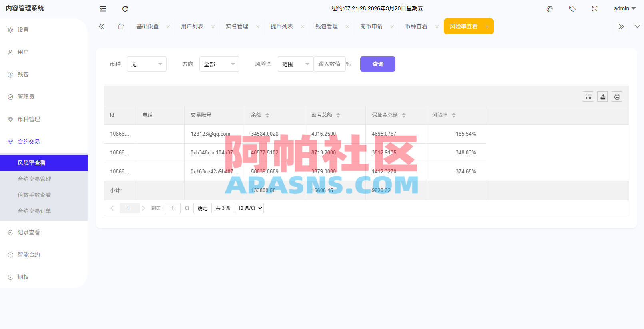This screenshot has width=644, height=329.
Task: Expand the 币种管理 sidebar menu
Action: (x=44, y=119)
